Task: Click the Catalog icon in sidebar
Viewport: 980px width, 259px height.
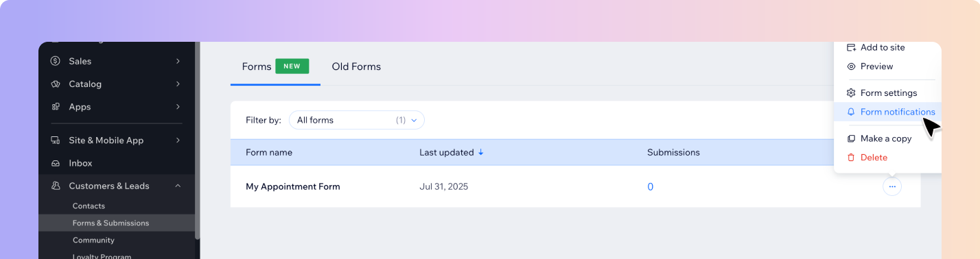Action: pyautogui.click(x=56, y=84)
